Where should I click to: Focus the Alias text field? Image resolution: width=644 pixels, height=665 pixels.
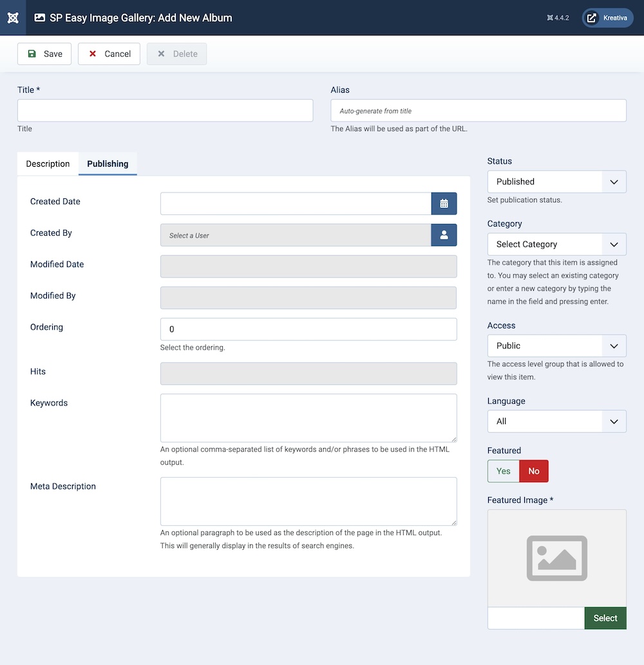tap(478, 110)
